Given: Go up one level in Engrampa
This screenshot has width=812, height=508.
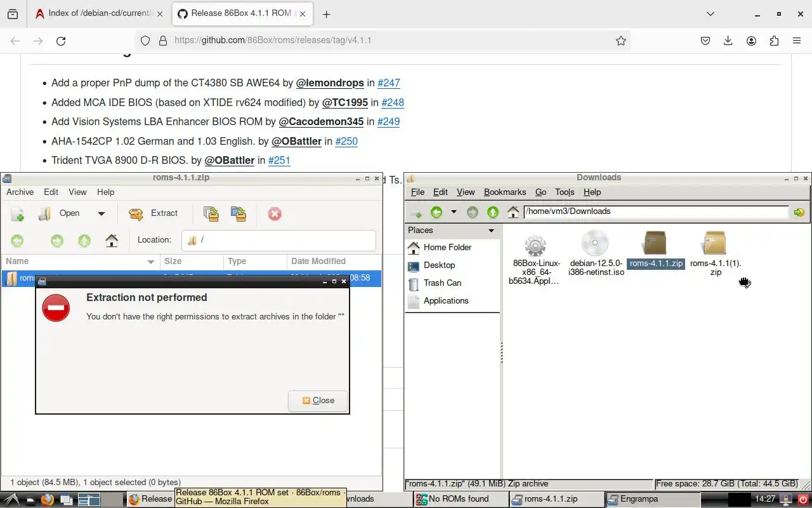Looking at the screenshot, I should (x=84, y=241).
